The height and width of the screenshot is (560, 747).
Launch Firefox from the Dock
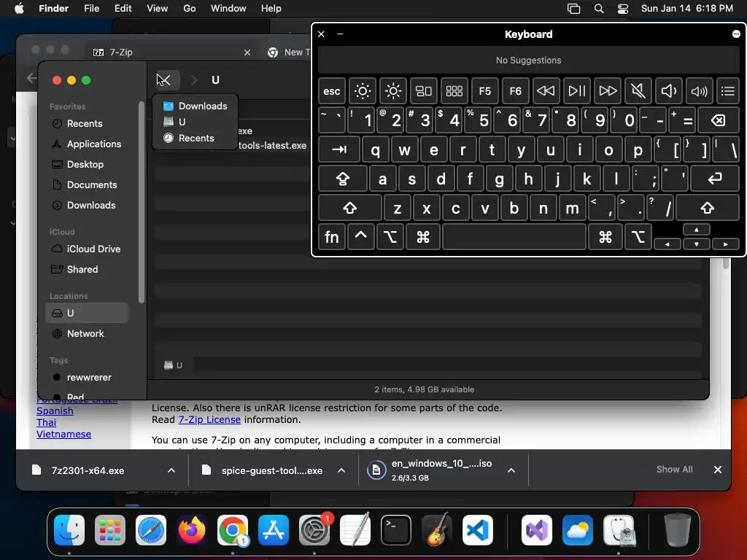[x=192, y=530]
